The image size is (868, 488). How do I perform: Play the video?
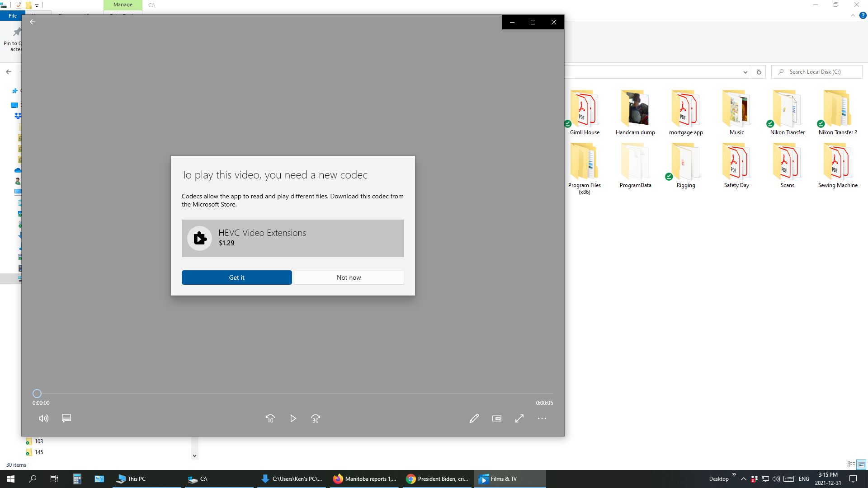point(293,418)
